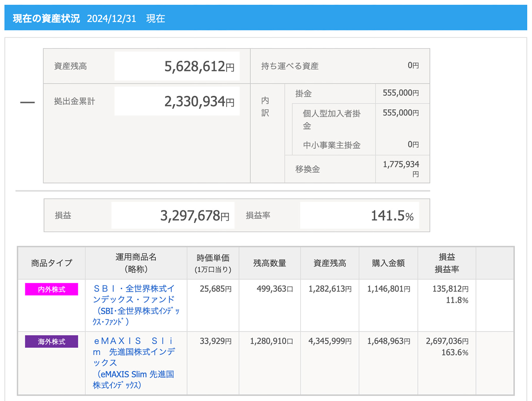Click the date 2024/12/31 in header
The height and width of the screenshot is (401, 532).
[111, 19]
